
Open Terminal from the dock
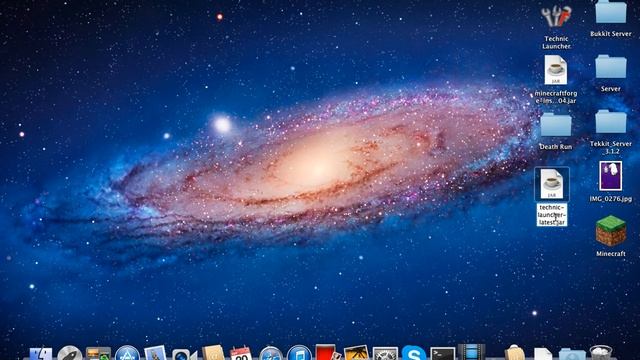point(443,353)
